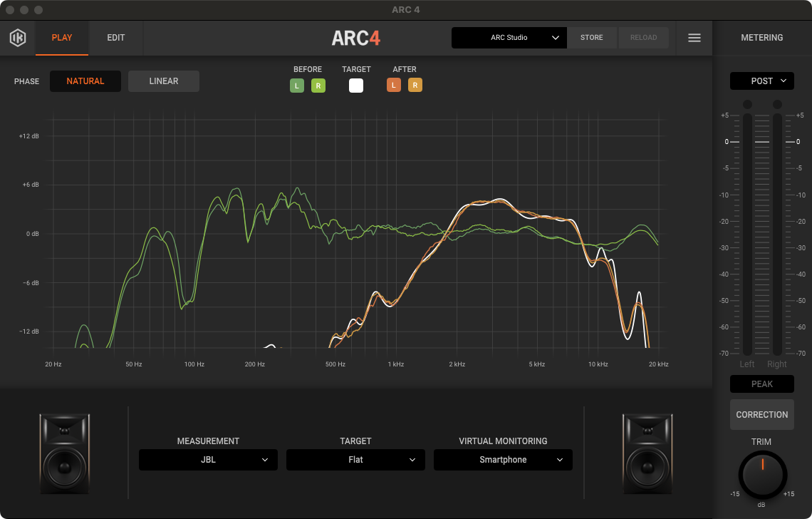Toggle PEAK metering mode

pyautogui.click(x=761, y=384)
